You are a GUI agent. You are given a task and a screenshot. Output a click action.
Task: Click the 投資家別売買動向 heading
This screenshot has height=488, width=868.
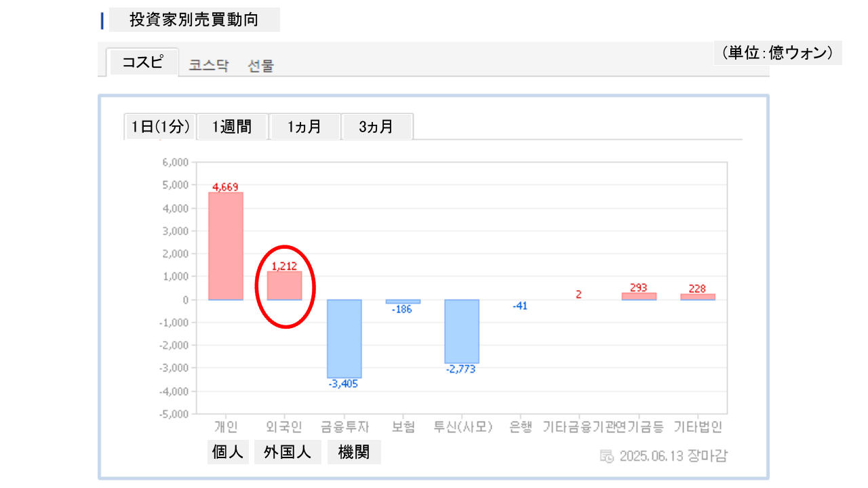pos(194,20)
